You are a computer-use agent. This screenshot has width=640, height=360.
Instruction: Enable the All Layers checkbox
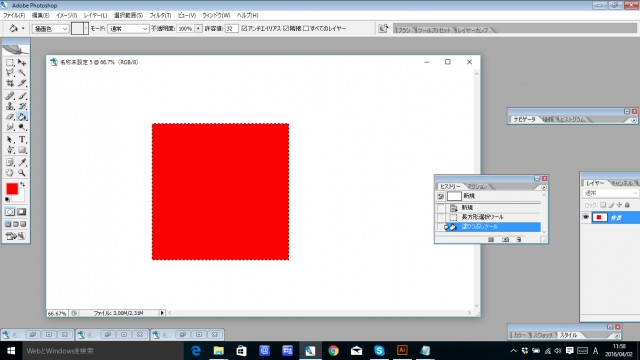tap(306, 28)
